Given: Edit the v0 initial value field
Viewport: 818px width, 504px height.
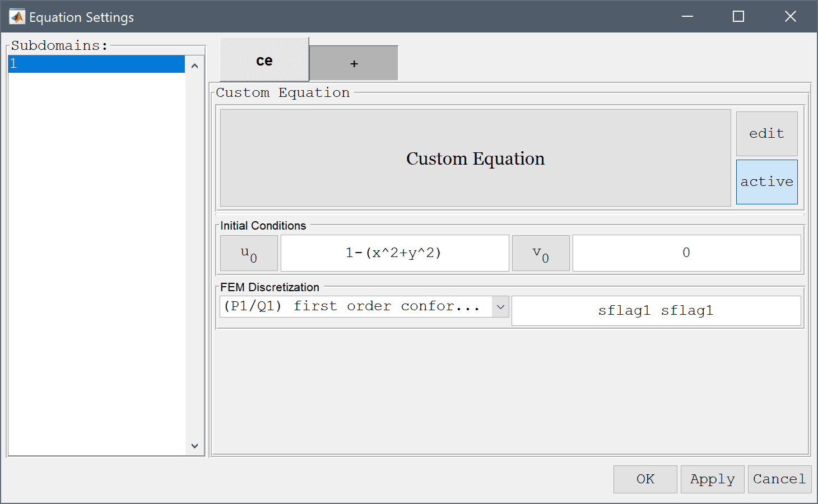Looking at the screenshot, I should click(x=686, y=253).
